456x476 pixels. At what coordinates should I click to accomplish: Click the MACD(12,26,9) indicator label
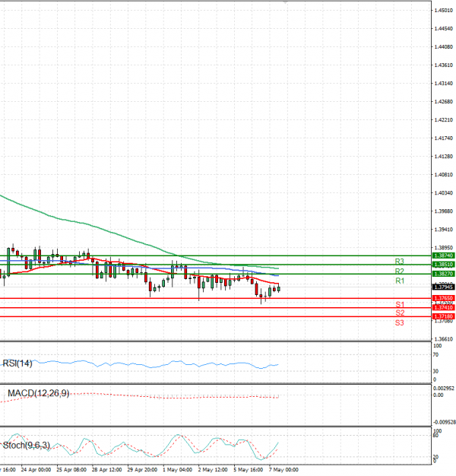[38, 393]
